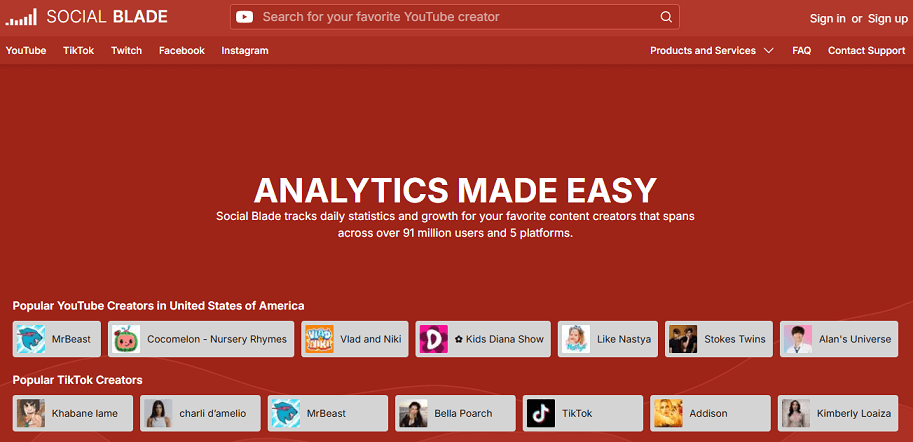This screenshot has height=442, width=913.
Task: Open Kids Diana Show creator name
Action: point(499,339)
